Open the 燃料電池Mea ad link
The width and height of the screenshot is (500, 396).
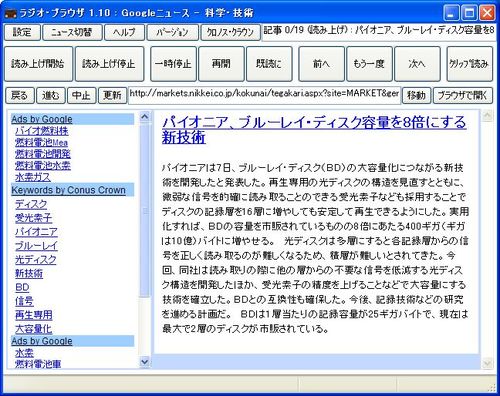point(41,142)
